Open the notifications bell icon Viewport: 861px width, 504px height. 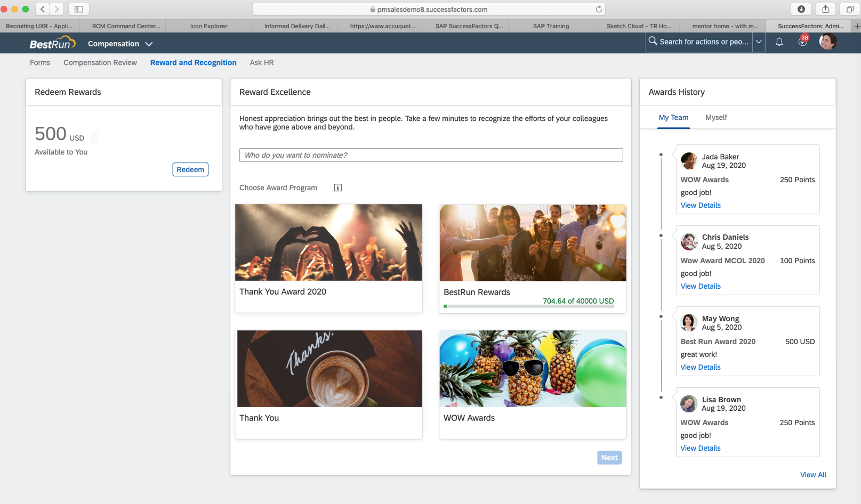(779, 42)
